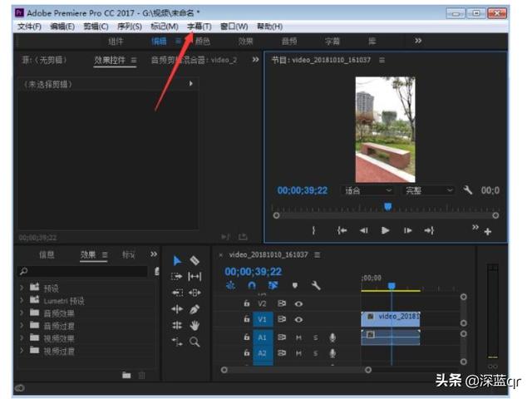532x399 pixels.
Task: Click timeline horizontal zoom scrollbar handle
Action: 368,370
